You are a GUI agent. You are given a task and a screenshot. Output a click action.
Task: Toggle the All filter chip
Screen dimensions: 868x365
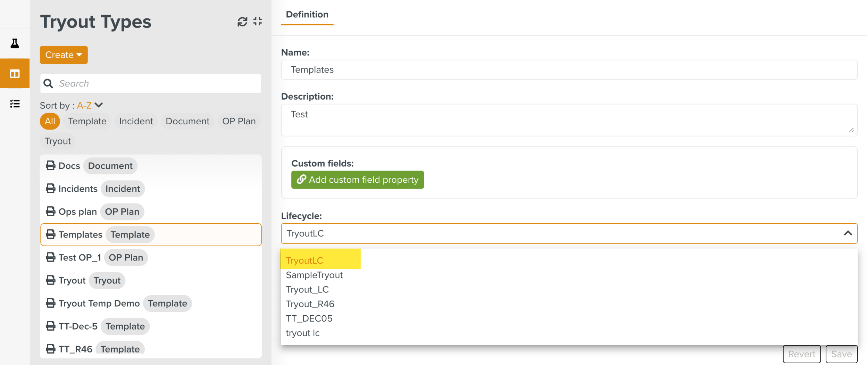point(50,121)
